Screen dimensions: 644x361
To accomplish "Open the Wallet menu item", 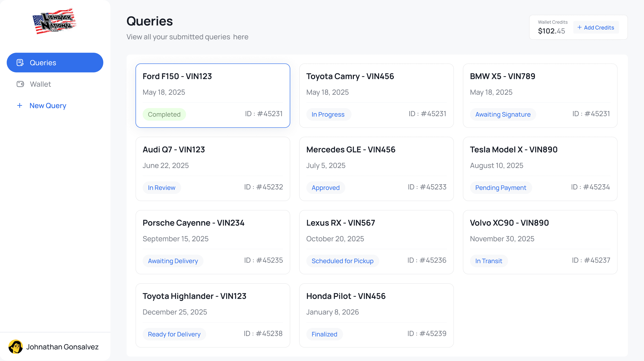I will point(40,84).
